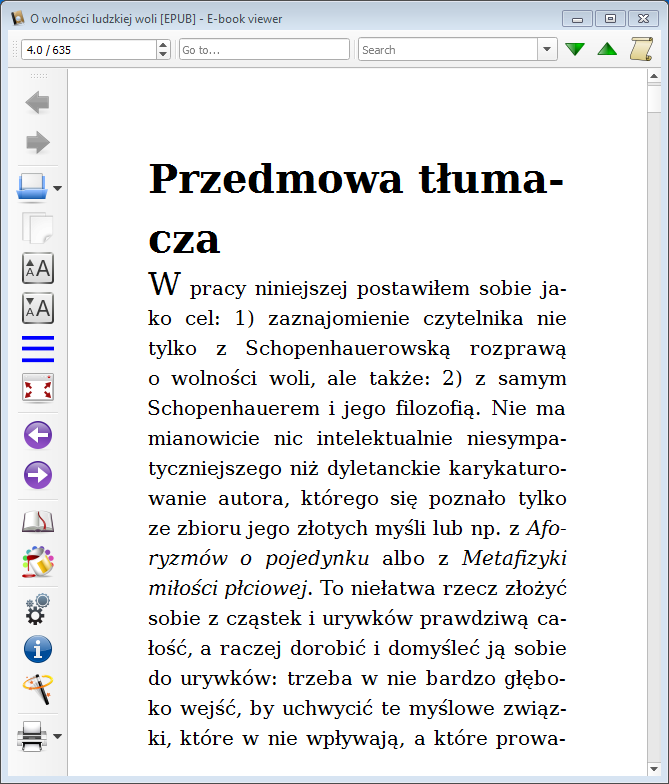669x784 pixels.
Task: Click the magic wand reference mode icon
Action: click(38, 689)
